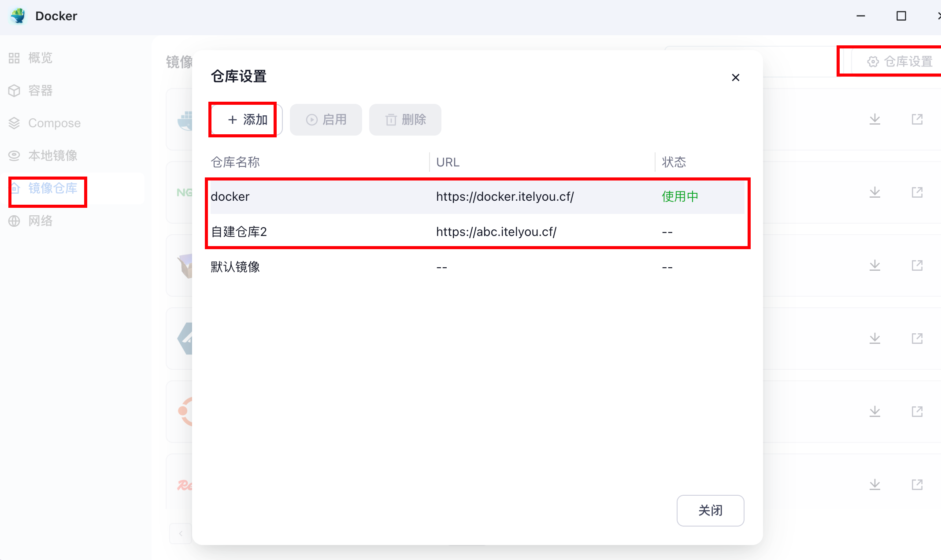Download the first image in the list
The width and height of the screenshot is (941, 560).
875,119
